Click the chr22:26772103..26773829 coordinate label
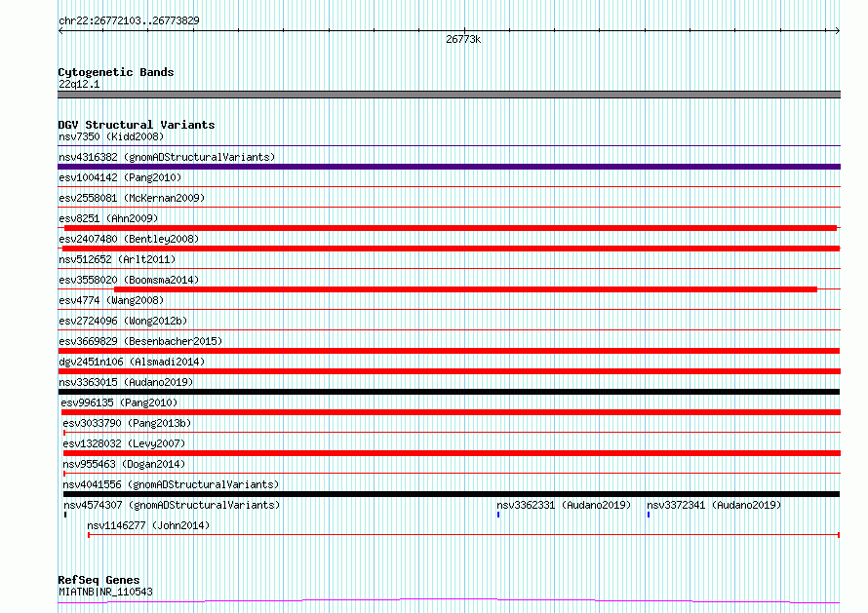Image resolution: width=868 pixels, height=613 pixels. coord(129,20)
